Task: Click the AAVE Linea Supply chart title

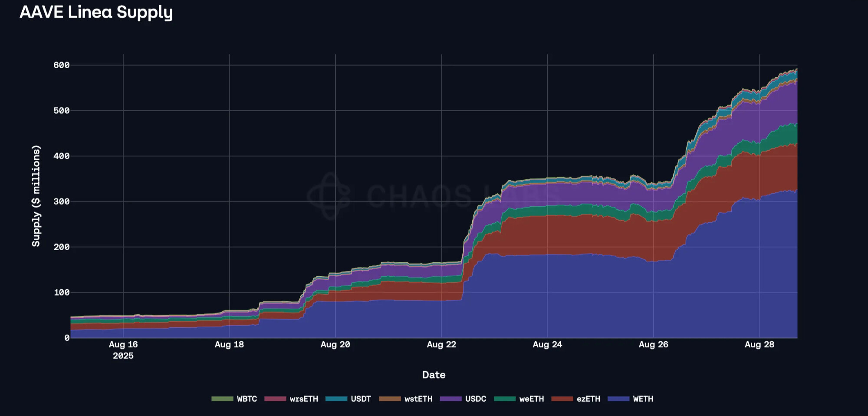Action: (96, 13)
